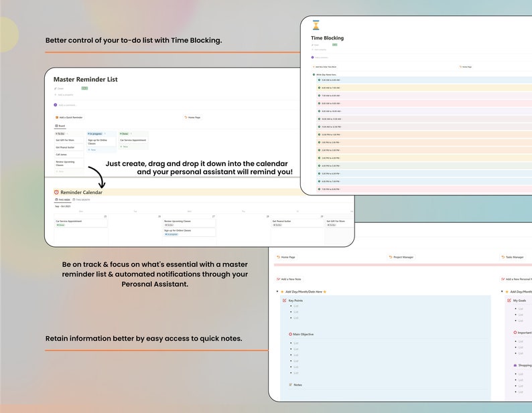Open the Call James board card
The image size is (532, 413).
coord(69,155)
